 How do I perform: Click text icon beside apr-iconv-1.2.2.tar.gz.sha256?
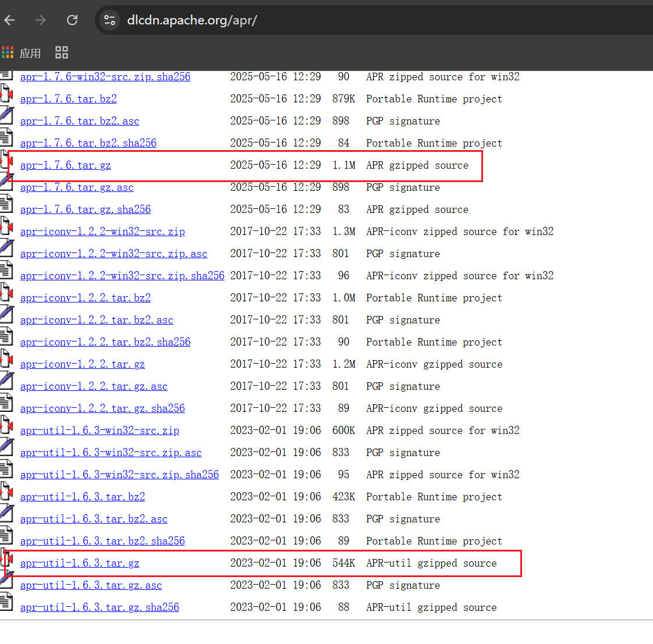6,403
